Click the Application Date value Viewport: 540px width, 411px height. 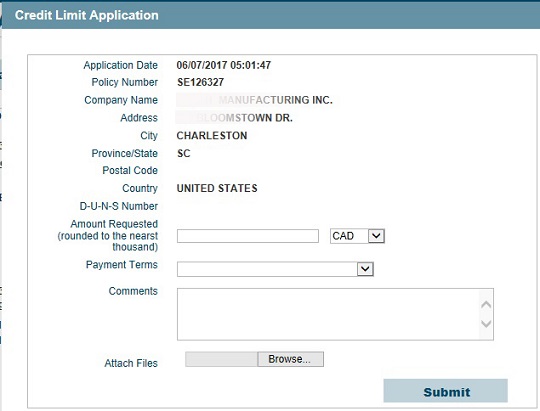224,65
